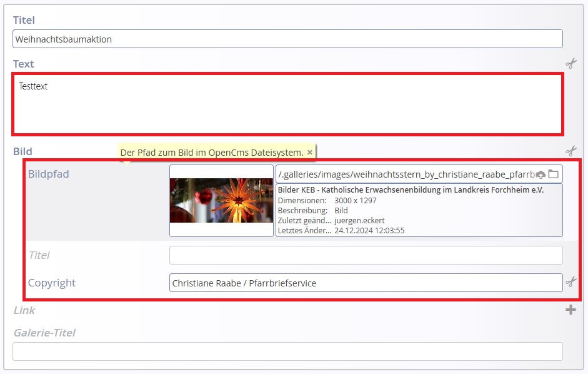Click the Galerie-Titel input field

[x=287, y=351]
